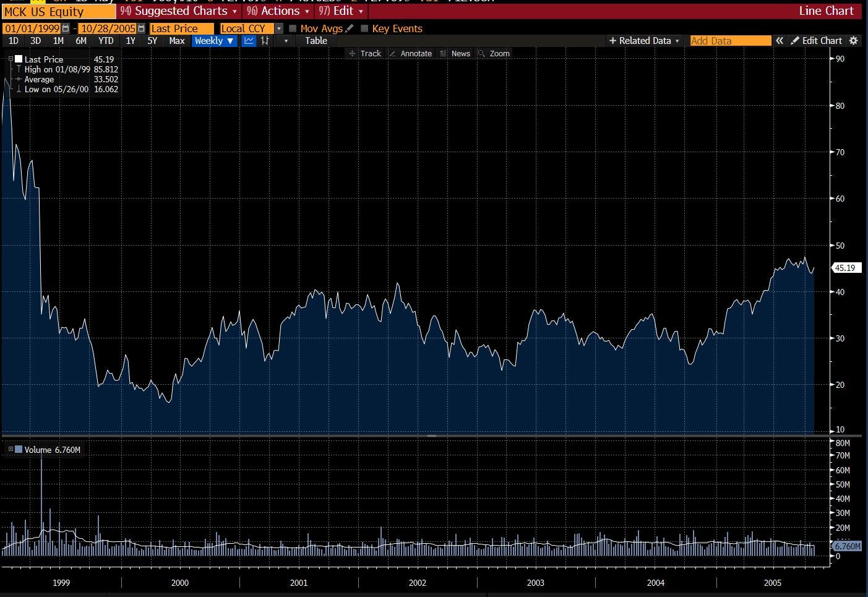
Task: Open the Suggested Charts dropdown
Action: pos(179,11)
